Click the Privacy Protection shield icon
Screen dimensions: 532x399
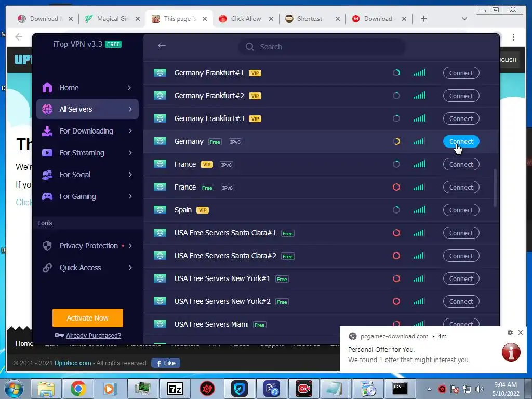pyautogui.click(x=47, y=246)
